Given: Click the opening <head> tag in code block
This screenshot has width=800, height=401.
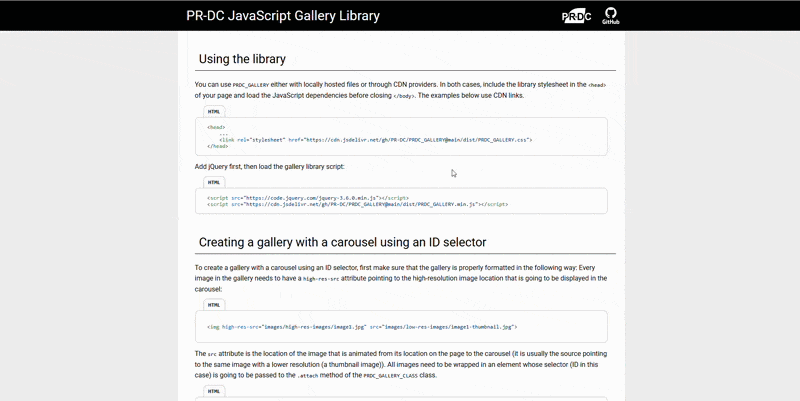Looking at the screenshot, I should (216, 128).
